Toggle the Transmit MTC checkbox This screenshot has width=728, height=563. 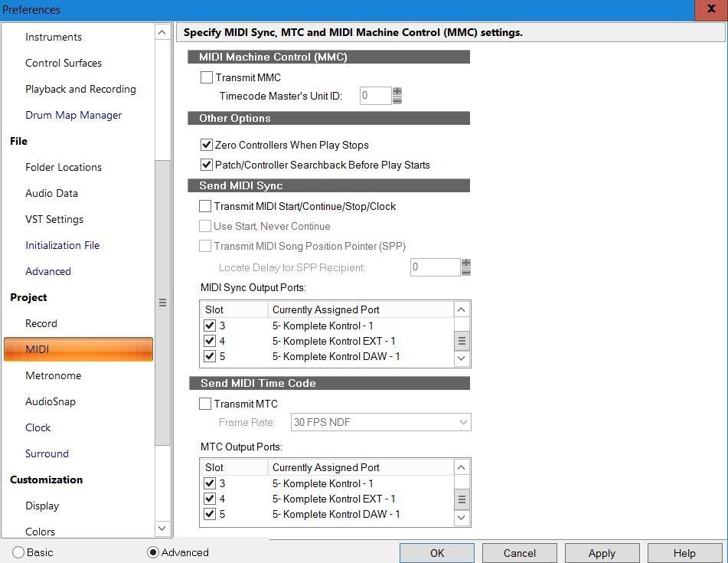[x=205, y=404]
